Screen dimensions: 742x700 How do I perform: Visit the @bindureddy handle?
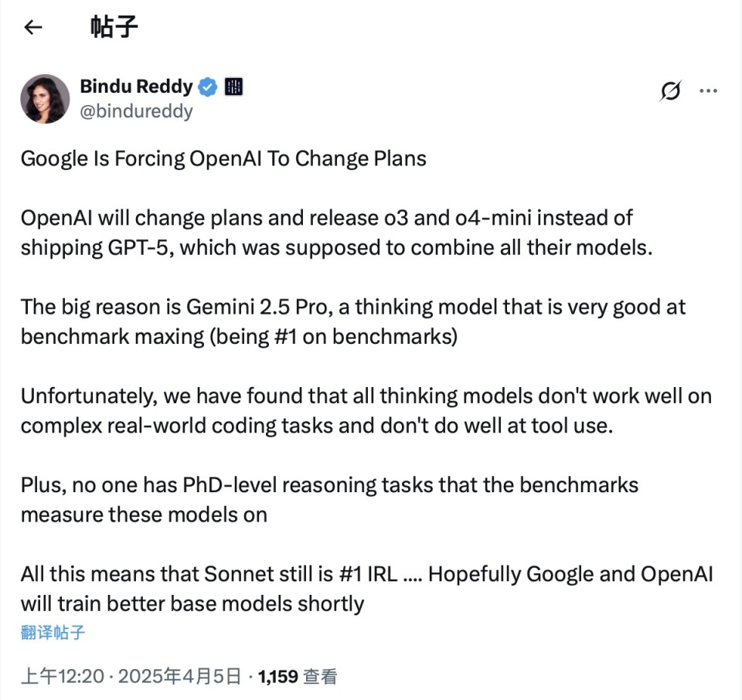pos(137,111)
